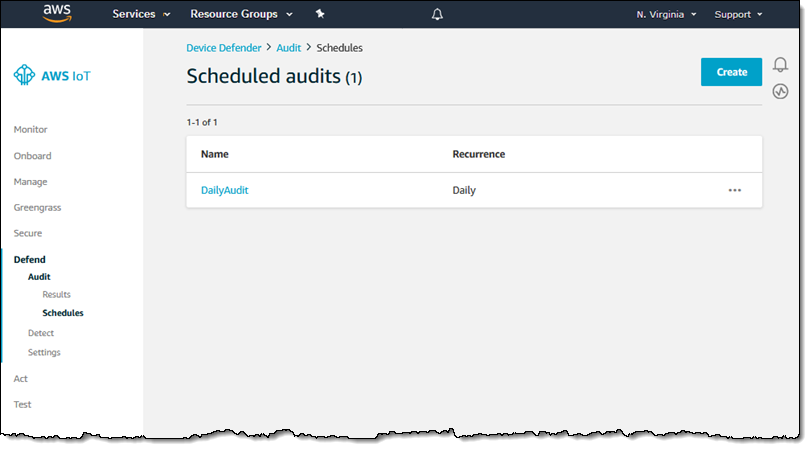Expand the Services dropdown
This screenshot has width=810, height=449.
[x=140, y=15]
